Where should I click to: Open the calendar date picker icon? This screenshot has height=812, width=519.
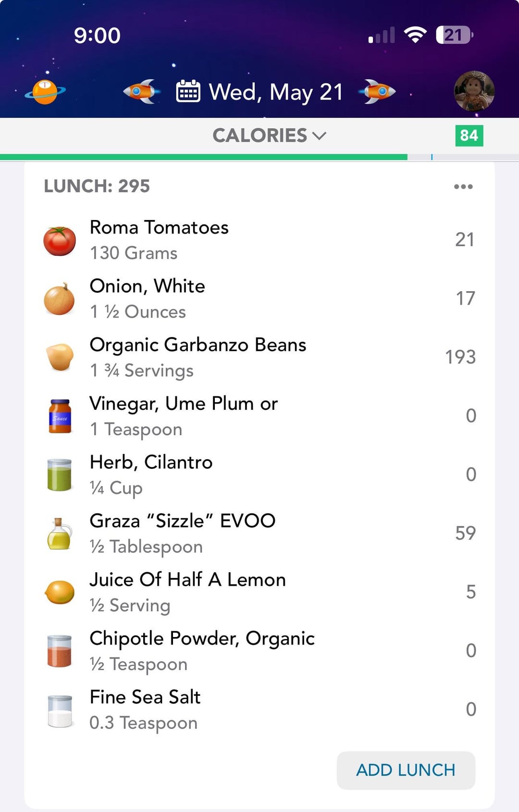click(x=188, y=91)
